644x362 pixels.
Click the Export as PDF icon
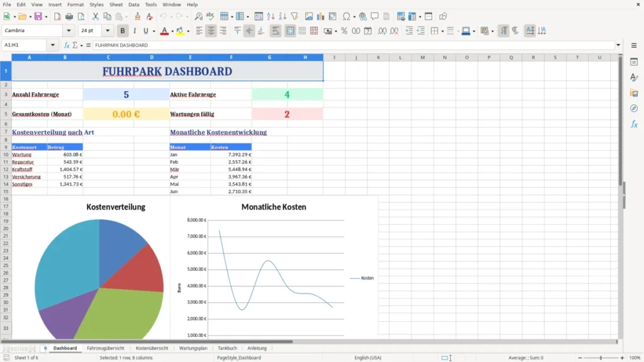click(x=57, y=16)
